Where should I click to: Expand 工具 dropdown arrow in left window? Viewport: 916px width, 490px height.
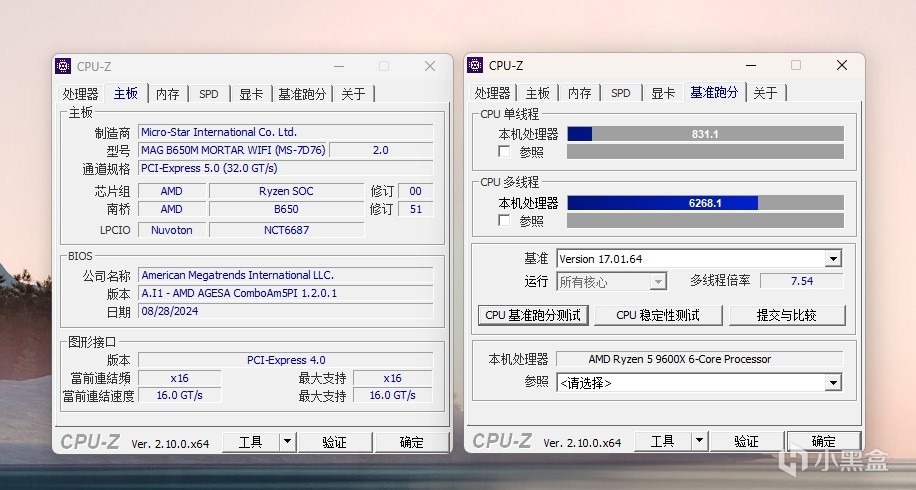(287, 443)
